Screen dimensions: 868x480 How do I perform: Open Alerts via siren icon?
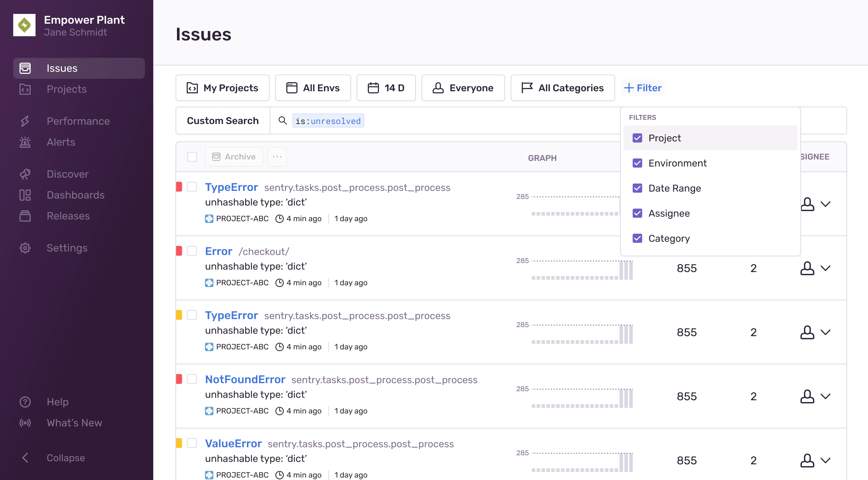(25, 142)
